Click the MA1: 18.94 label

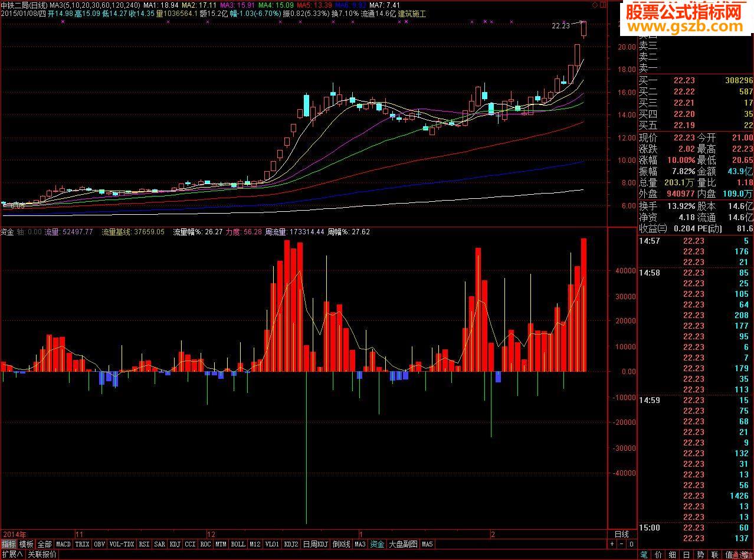tap(160, 5)
